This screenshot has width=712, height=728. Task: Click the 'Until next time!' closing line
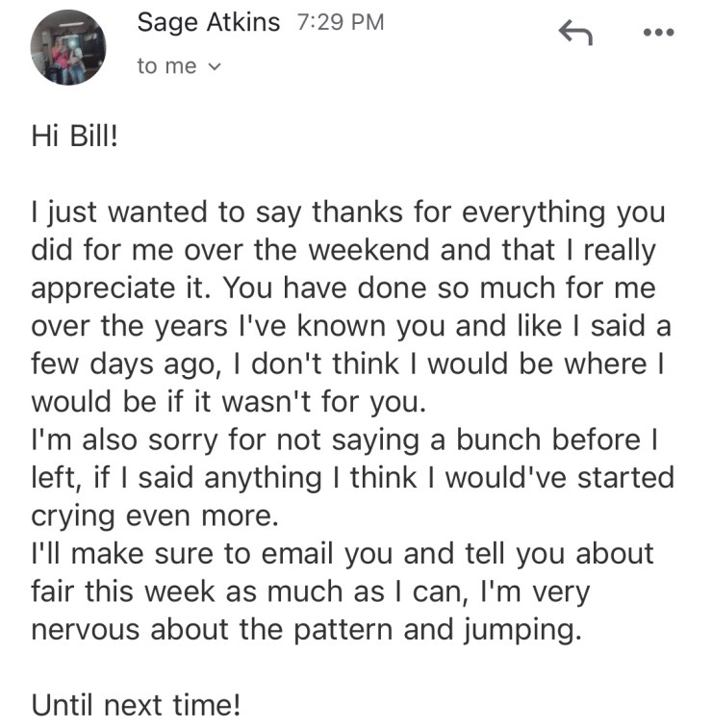(x=136, y=705)
